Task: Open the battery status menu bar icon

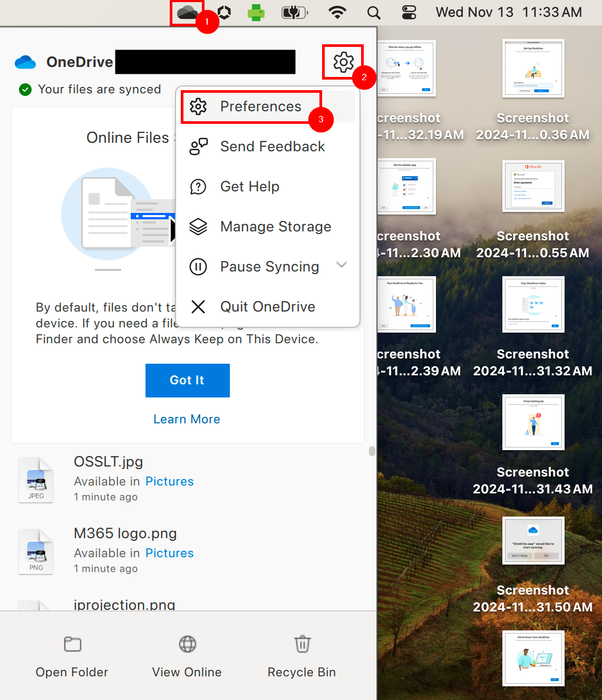Action: pyautogui.click(x=295, y=12)
